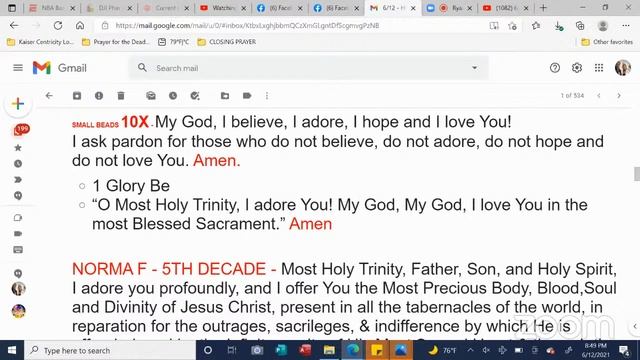Open browser Collections icon
This screenshot has height=360, width=640.
coord(580,26)
